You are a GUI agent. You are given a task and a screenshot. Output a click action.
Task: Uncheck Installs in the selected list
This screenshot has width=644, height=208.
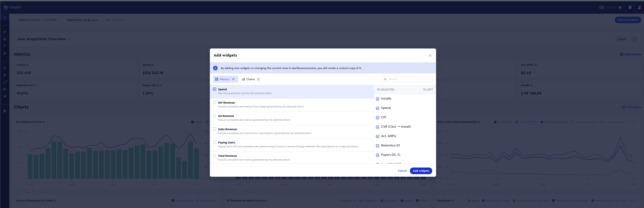[378, 99]
